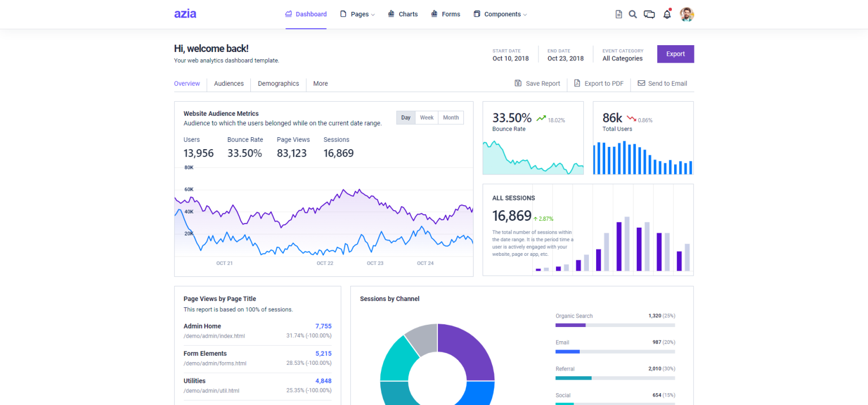Click the user profile avatar photo
This screenshot has width=868, height=405.
pyautogui.click(x=687, y=14)
